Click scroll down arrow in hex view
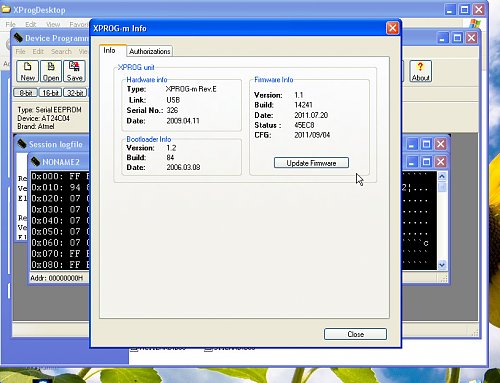 point(442,265)
